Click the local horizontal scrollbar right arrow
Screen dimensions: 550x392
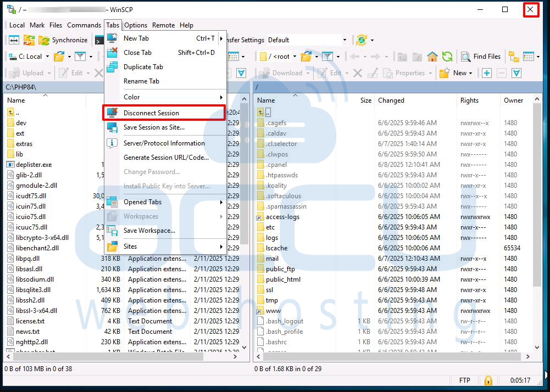point(235,356)
